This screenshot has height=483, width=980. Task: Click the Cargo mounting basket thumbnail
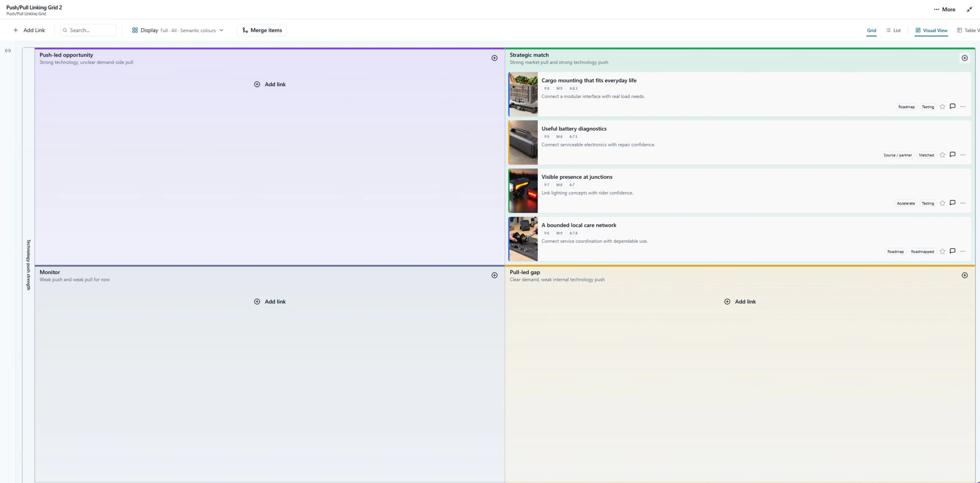523,94
